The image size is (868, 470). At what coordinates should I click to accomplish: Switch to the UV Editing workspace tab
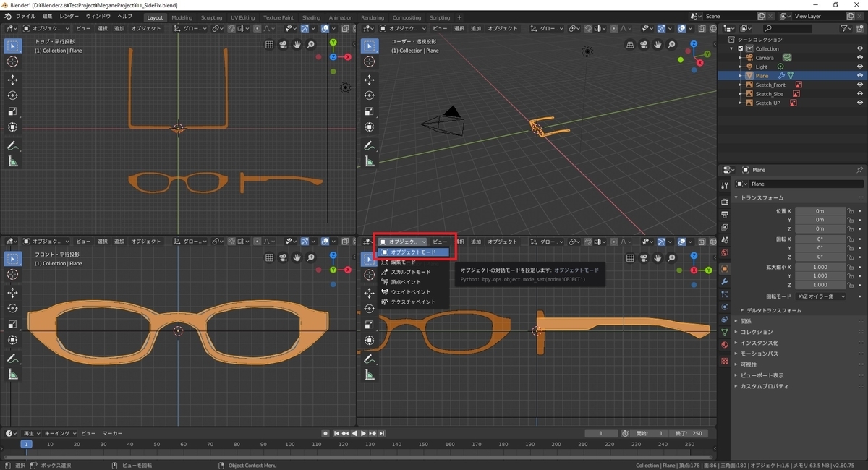(x=243, y=17)
